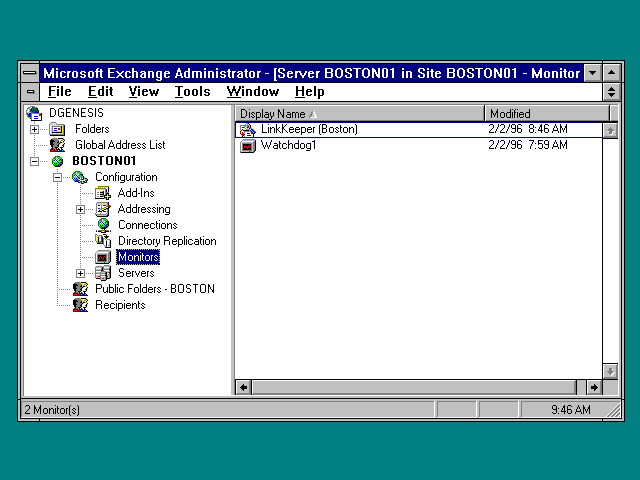Click the list scroll down arrow
This screenshot has width=640, height=480.
click(x=610, y=371)
